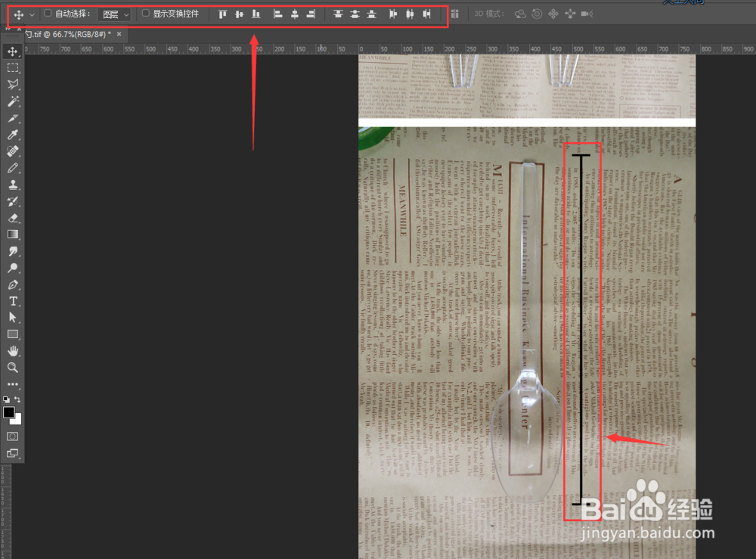The height and width of the screenshot is (559, 756).
Task: Enable the 自动选择 checkbox
Action: [48, 14]
